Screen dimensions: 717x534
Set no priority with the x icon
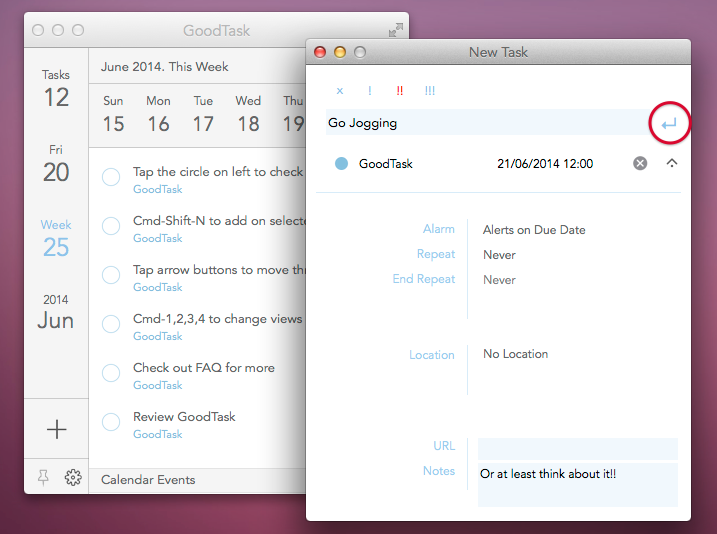point(340,91)
